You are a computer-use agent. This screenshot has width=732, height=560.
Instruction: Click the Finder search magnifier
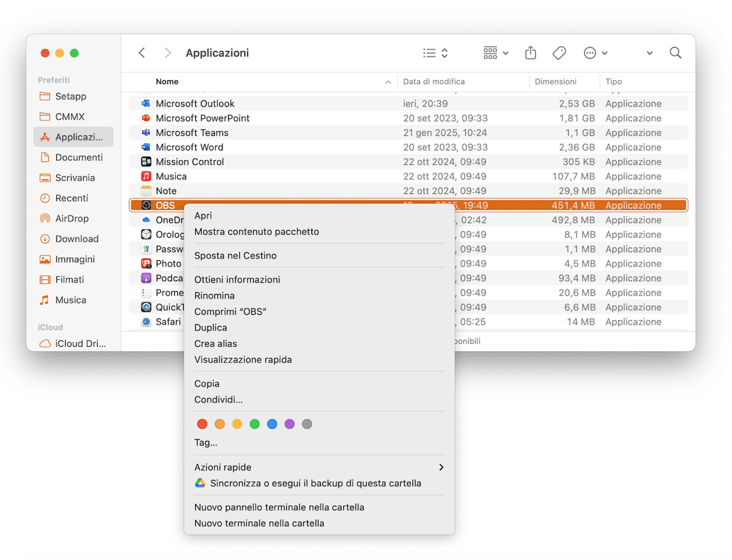point(675,53)
